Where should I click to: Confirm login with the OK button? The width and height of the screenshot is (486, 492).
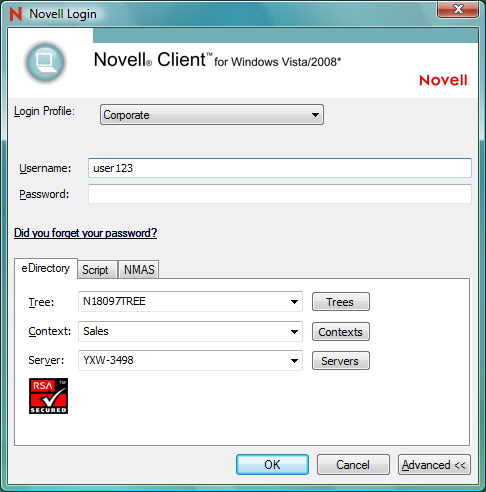coord(272,465)
